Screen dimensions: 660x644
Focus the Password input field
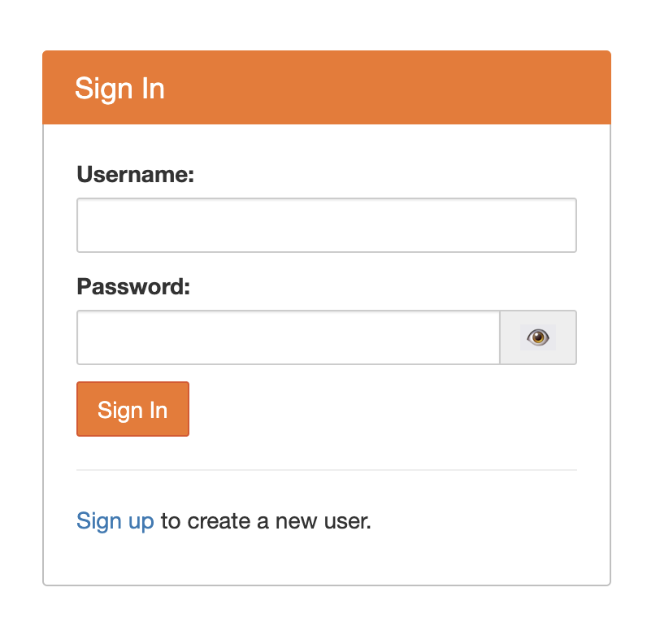pyautogui.click(x=288, y=337)
